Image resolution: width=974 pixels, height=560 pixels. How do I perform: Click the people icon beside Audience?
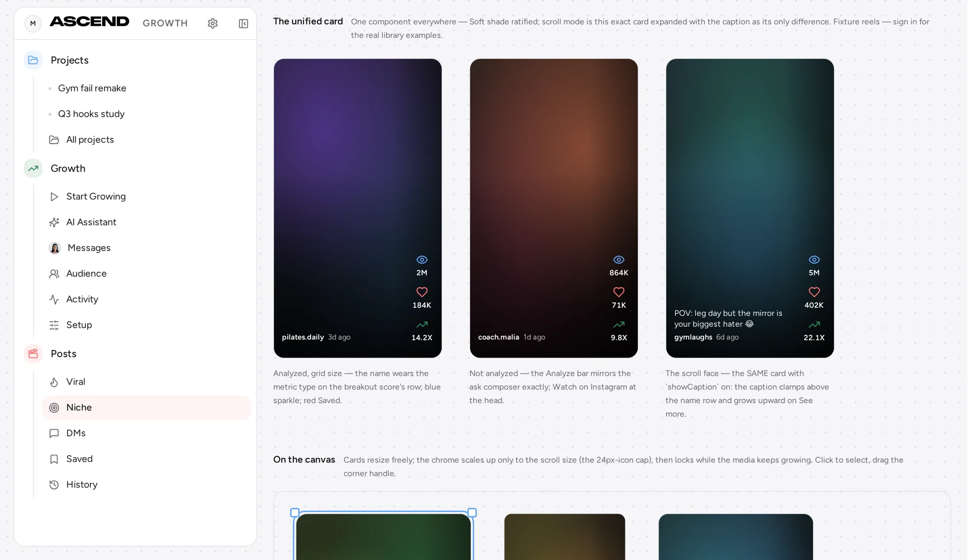point(54,274)
